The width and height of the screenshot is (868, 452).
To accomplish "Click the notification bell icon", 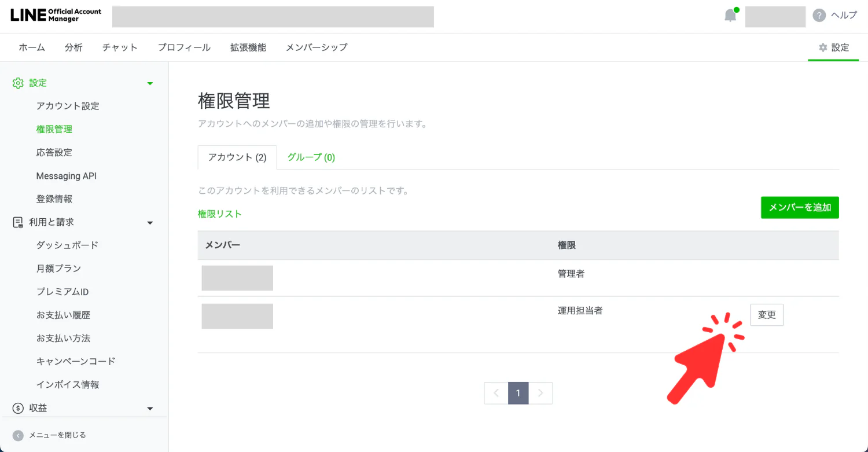I will click(730, 16).
